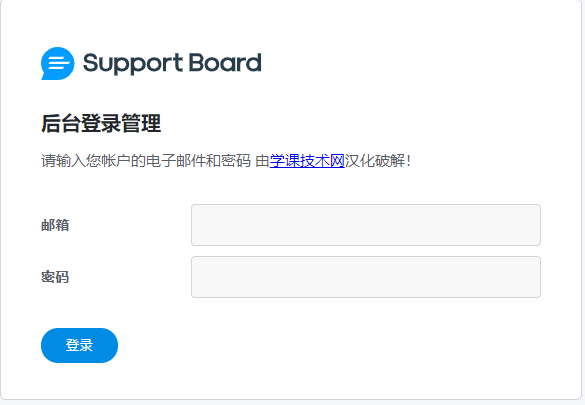The width and height of the screenshot is (585, 405).
Task: Place cursor in the empty box beside 邮箱
Action: pyautogui.click(x=366, y=225)
